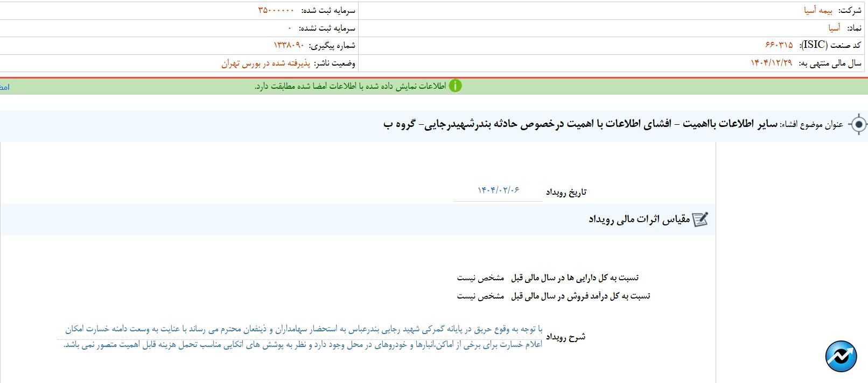Click the نسبت به کل دارایی ها label
Image resolution: width=868 pixels, height=383 pixels.
[575, 278]
